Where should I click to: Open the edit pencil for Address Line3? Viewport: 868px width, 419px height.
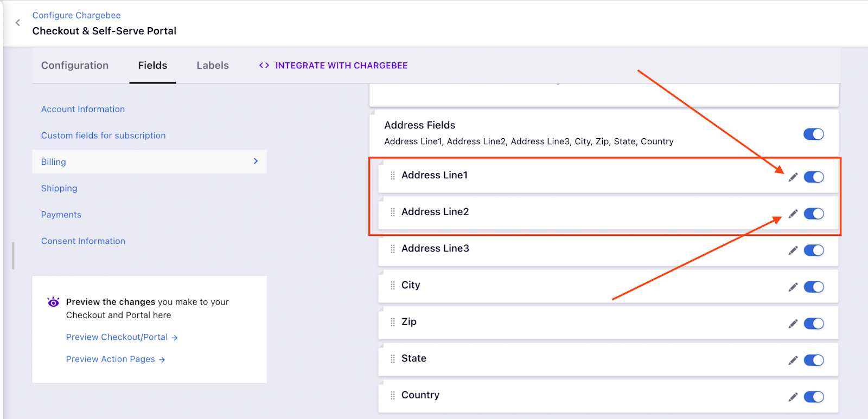click(793, 250)
